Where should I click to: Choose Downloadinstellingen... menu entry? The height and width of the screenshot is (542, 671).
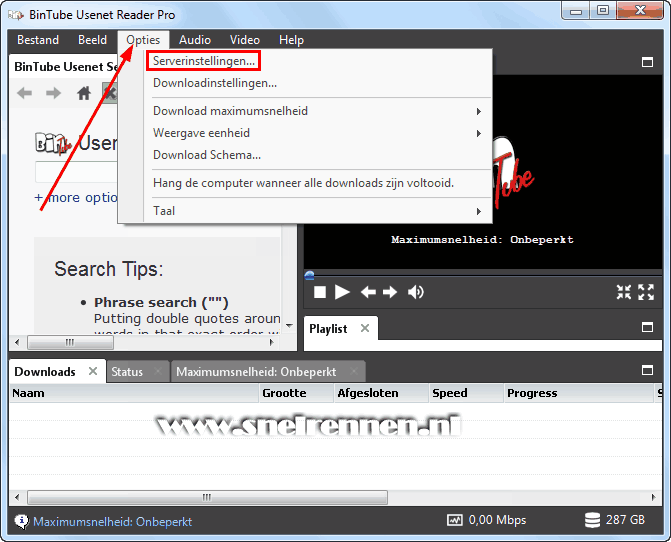(x=215, y=83)
